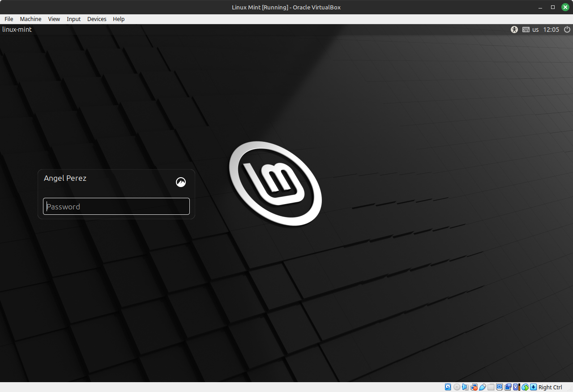Open the power options icon at top right
This screenshot has width=573, height=392.
pos(567,30)
